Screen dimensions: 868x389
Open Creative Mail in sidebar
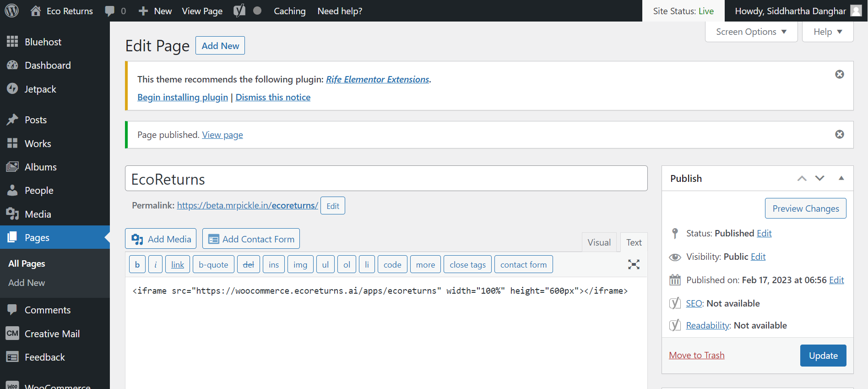click(55, 334)
